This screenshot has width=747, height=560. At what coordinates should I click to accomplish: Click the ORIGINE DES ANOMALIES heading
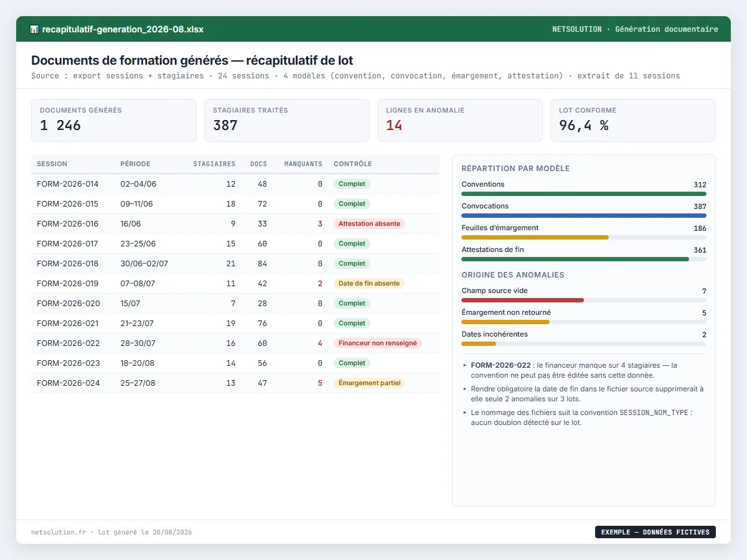pyautogui.click(x=513, y=275)
